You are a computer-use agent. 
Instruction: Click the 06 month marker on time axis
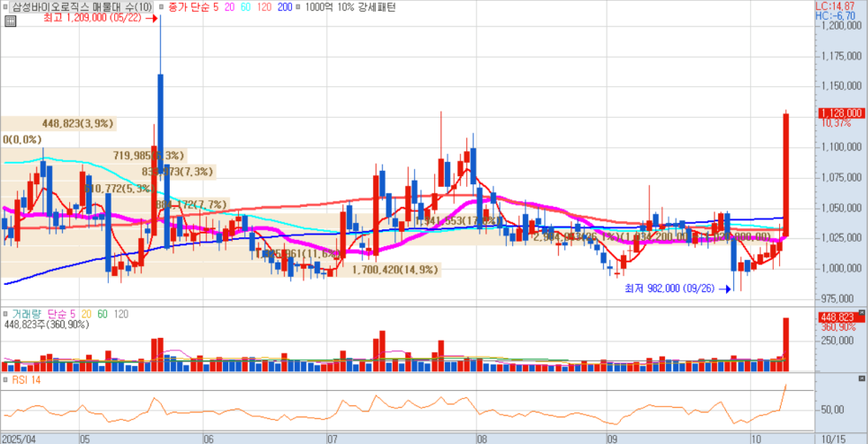click(209, 439)
